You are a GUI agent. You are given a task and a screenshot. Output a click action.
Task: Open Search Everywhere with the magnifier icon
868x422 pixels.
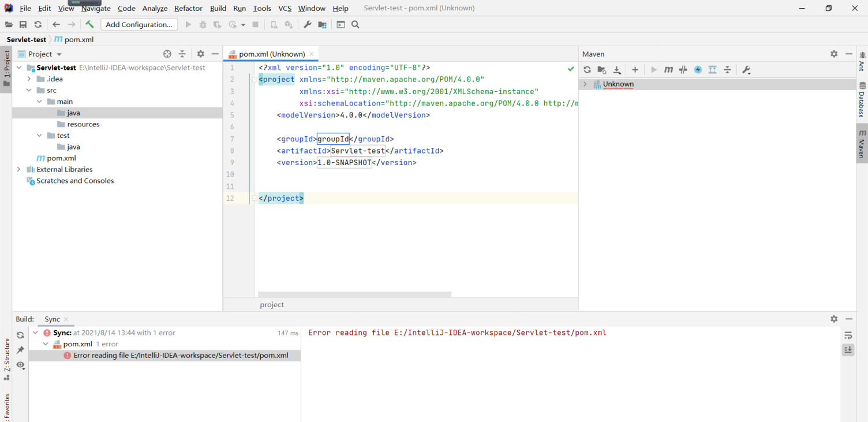(356, 24)
